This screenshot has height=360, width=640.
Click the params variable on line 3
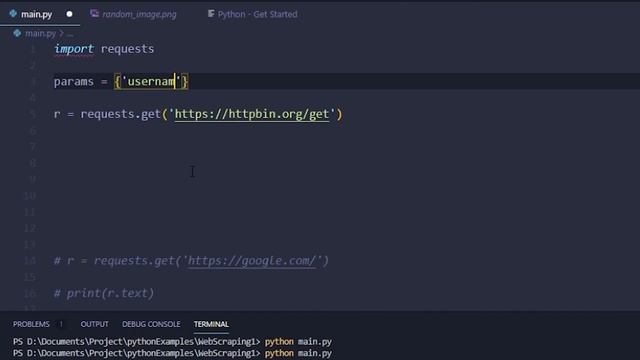tap(74, 82)
